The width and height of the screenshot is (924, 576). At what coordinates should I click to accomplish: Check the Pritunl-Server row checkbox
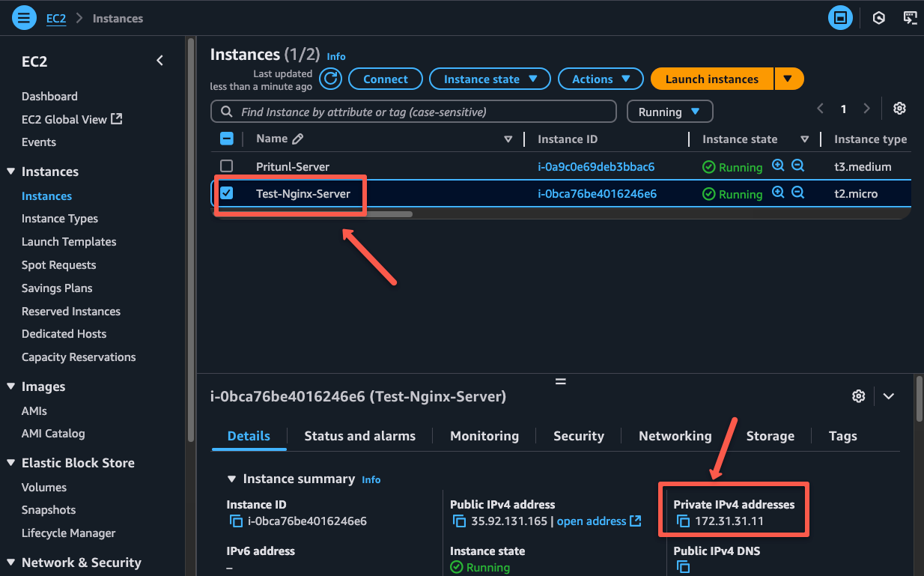[x=227, y=166]
